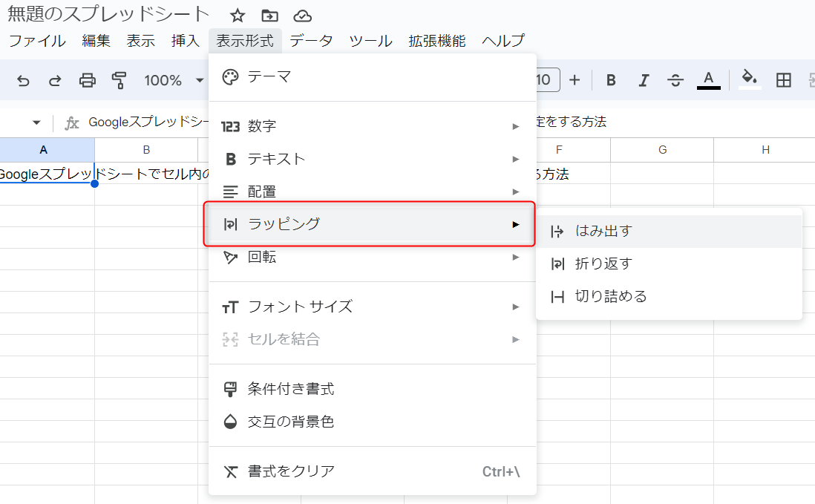Toggle strikethrough formatting
The image size is (815, 504).
tap(675, 80)
